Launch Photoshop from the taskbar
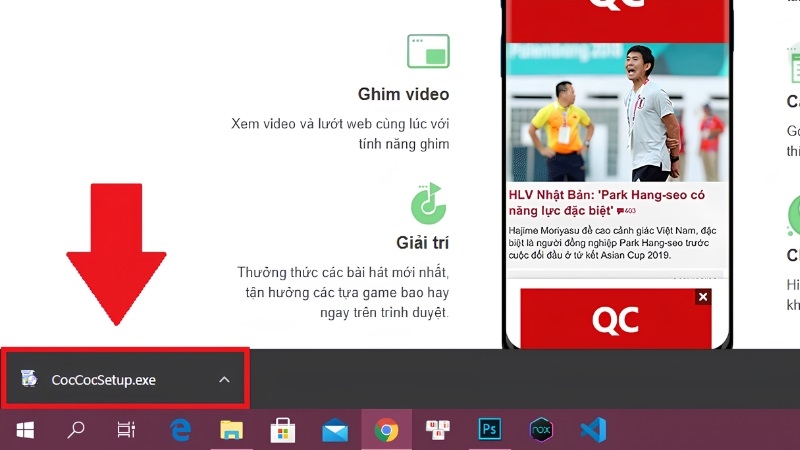The height and width of the screenshot is (450, 800). 489,429
